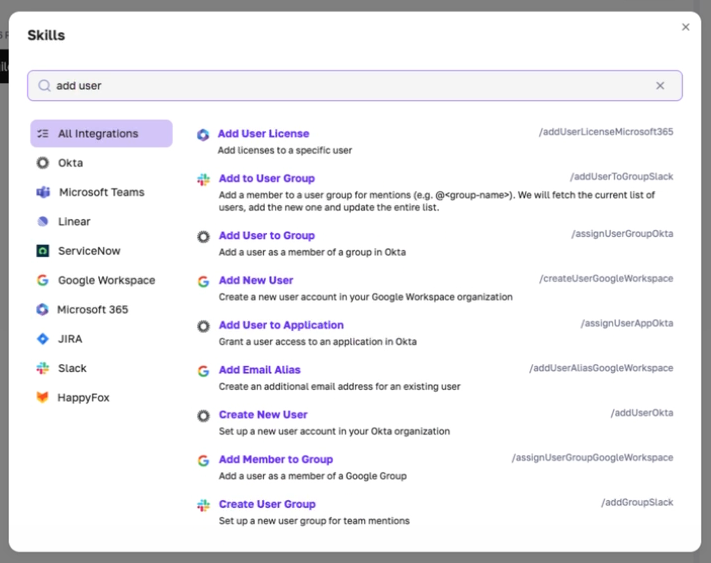This screenshot has height=563, width=711.
Task: Click into the skills search field
Action: coord(355,85)
